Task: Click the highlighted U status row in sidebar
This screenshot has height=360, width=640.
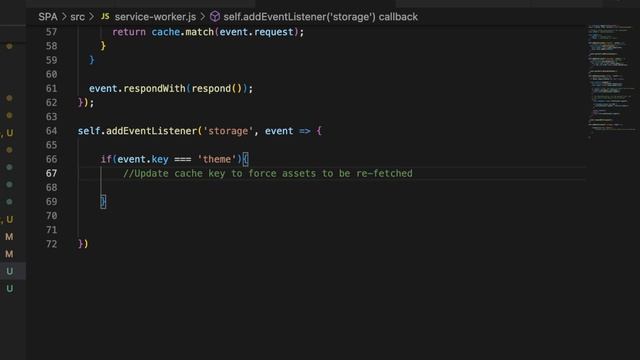Action: click(13, 271)
